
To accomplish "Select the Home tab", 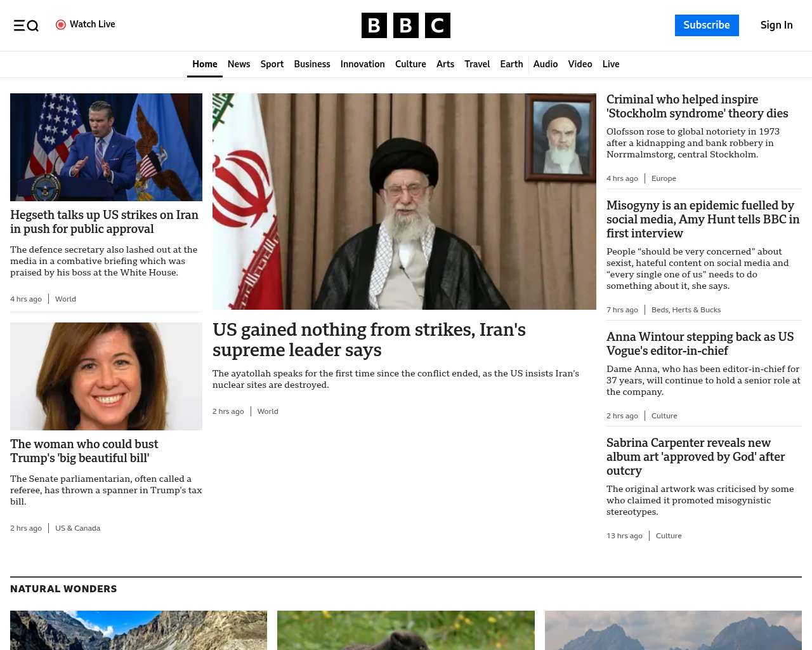I will point(205,64).
